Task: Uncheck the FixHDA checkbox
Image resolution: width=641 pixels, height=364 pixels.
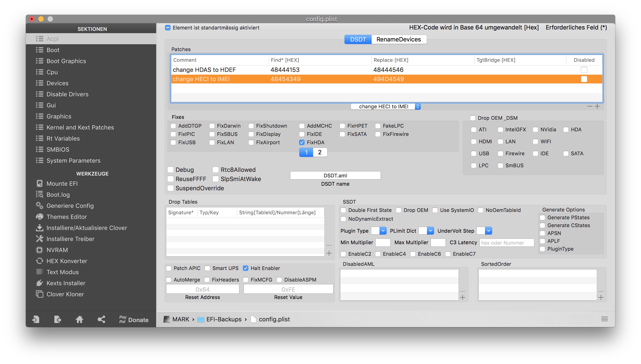Action: click(302, 143)
